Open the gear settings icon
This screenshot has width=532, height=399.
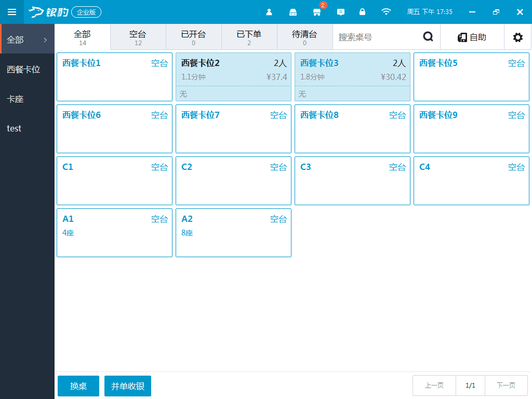point(518,37)
